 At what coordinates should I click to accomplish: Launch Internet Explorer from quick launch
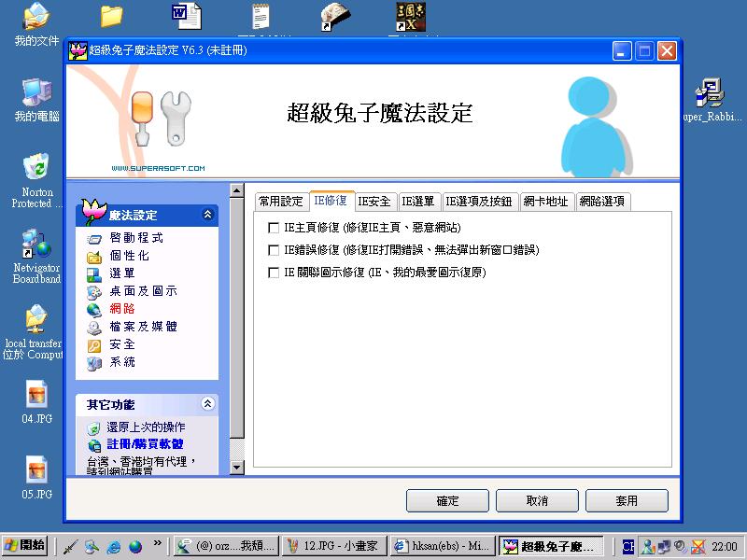click(x=113, y=546)
